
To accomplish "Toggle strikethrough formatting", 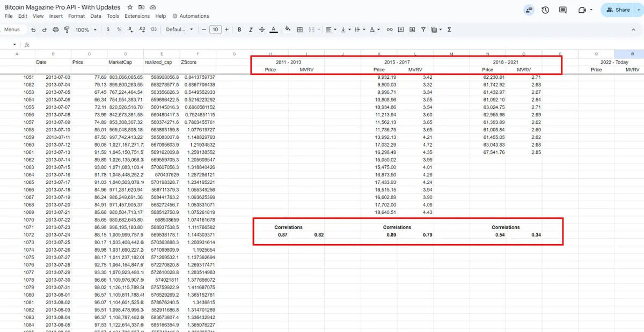I will pos(262,30).
